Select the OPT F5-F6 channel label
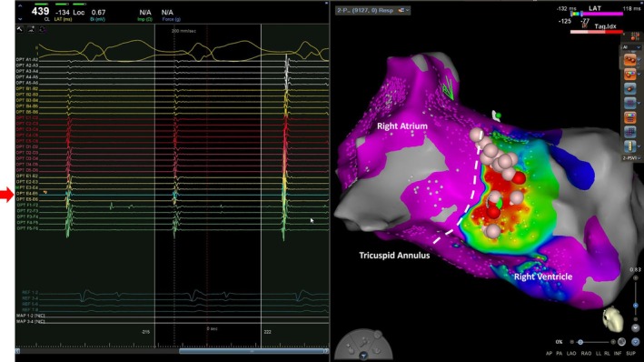644x362 pixels. pos(27,228)
